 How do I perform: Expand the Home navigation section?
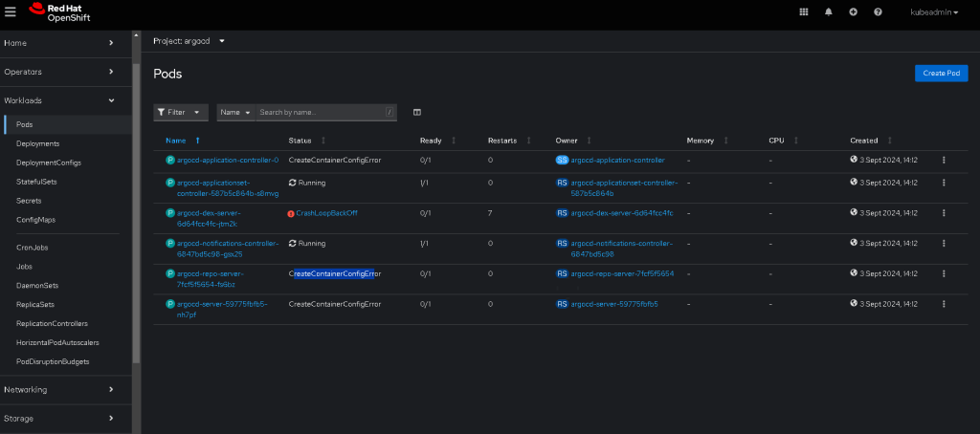point(66,43)
